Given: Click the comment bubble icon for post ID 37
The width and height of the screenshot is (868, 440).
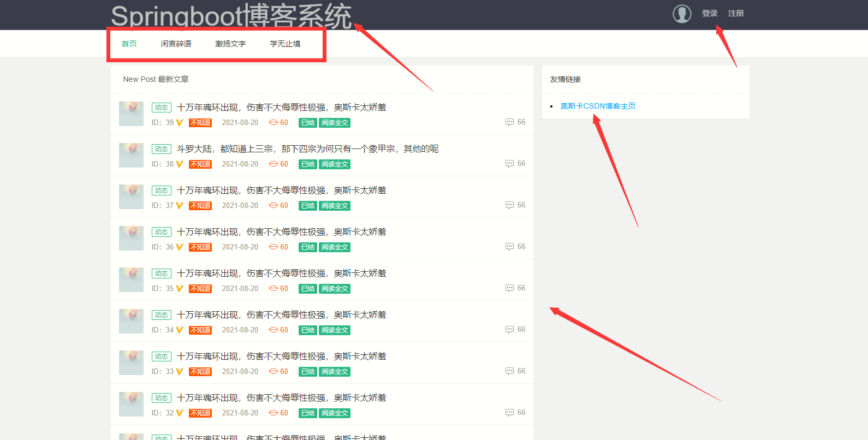Looking at the screenshot, I should point(509,205).
